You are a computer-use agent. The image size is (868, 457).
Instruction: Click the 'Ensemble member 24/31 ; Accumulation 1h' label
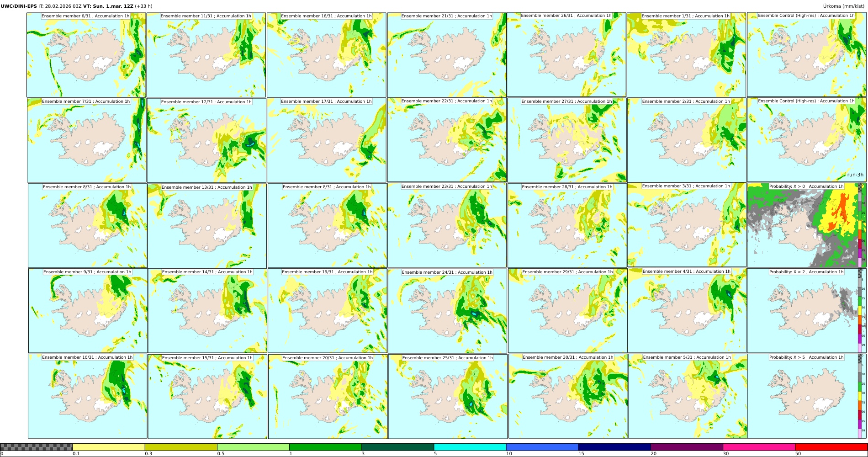pos(447,272)
